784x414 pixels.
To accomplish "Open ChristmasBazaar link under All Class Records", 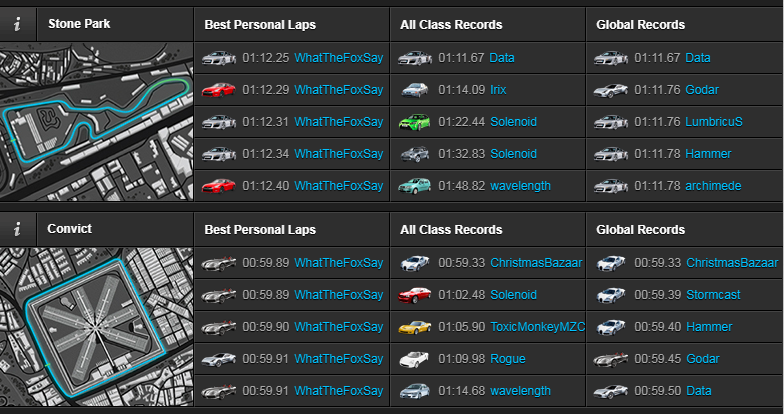I will (x=536, y=263).
